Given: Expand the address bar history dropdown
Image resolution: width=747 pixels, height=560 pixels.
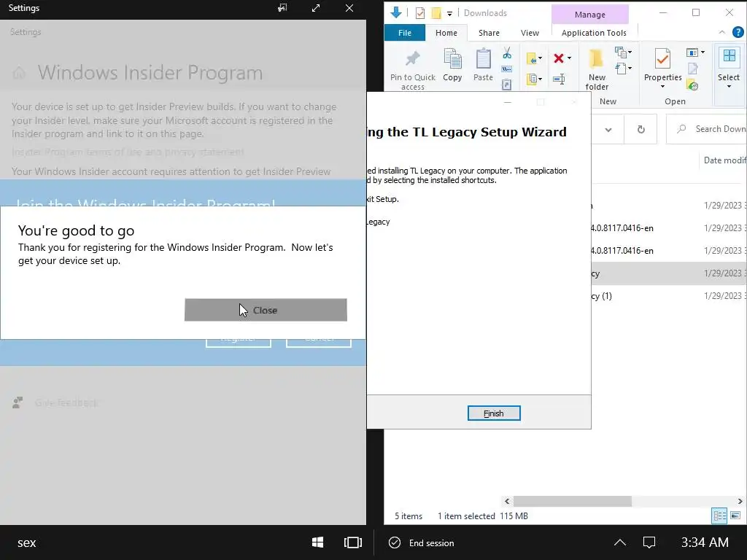Looking at the screenshot, I should (x=608, y=130).
